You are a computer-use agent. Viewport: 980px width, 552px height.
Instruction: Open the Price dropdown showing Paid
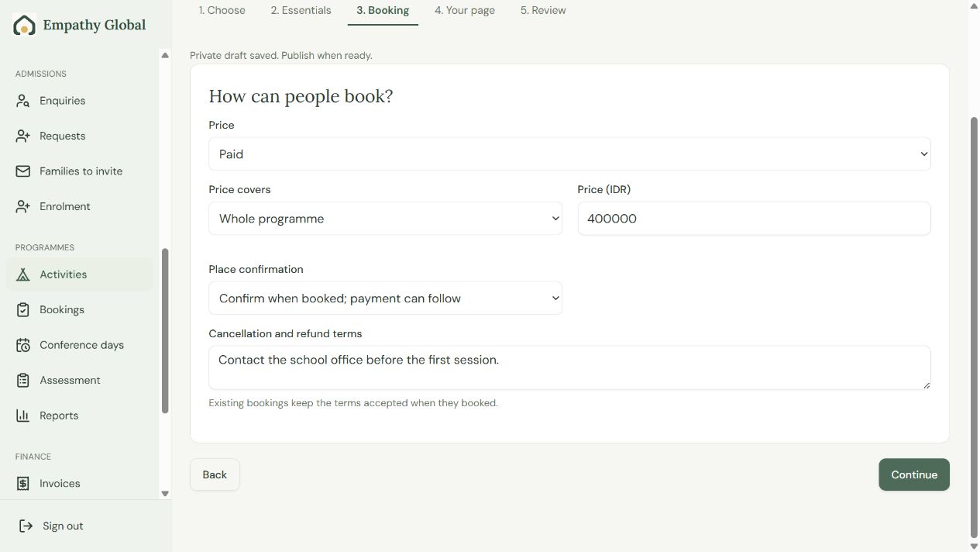[x=569, y=154]
